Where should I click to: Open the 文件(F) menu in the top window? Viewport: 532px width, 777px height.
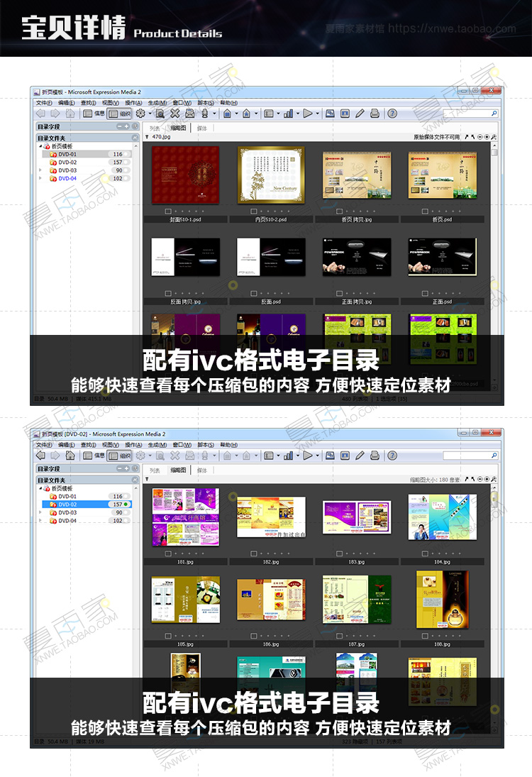43,103
